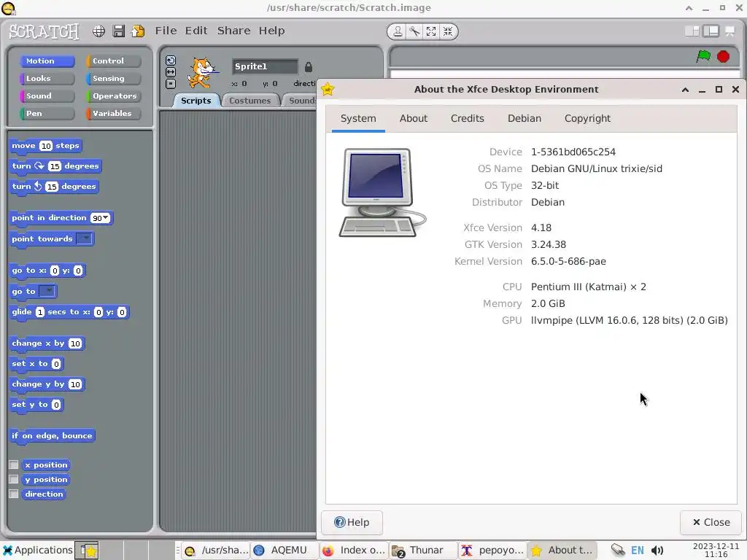The height and width of the screenshot is (560, 747).
Task: Select the Sound blocks category
Action: [47, 96]
